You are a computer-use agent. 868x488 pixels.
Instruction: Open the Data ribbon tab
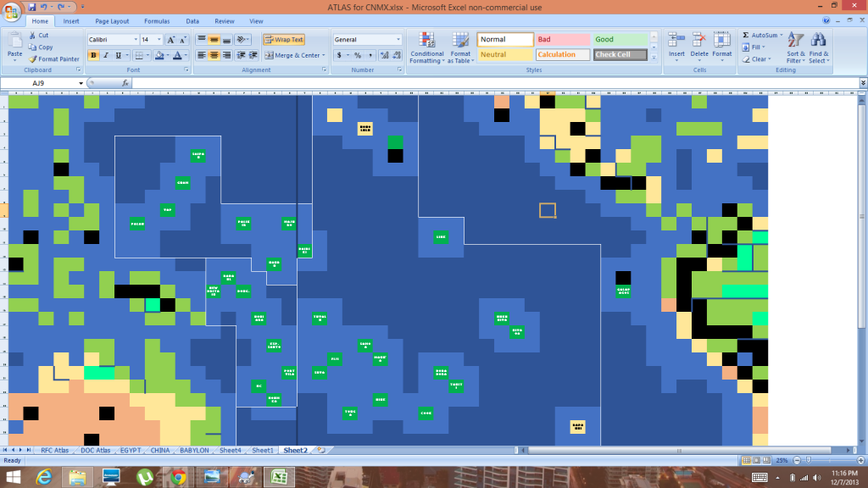pyautogui.click(x=192, y=21)
